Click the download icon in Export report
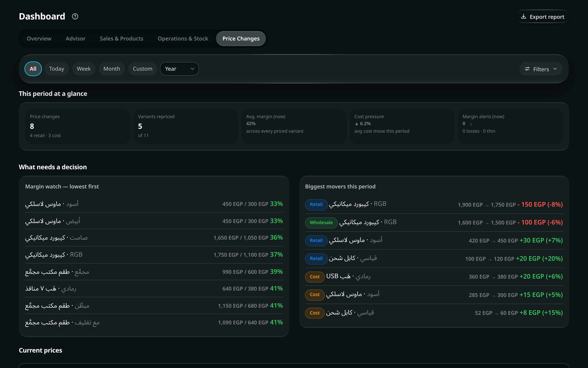Image resolution: width=588 pixels, height=368 pixels. point(524,17)
